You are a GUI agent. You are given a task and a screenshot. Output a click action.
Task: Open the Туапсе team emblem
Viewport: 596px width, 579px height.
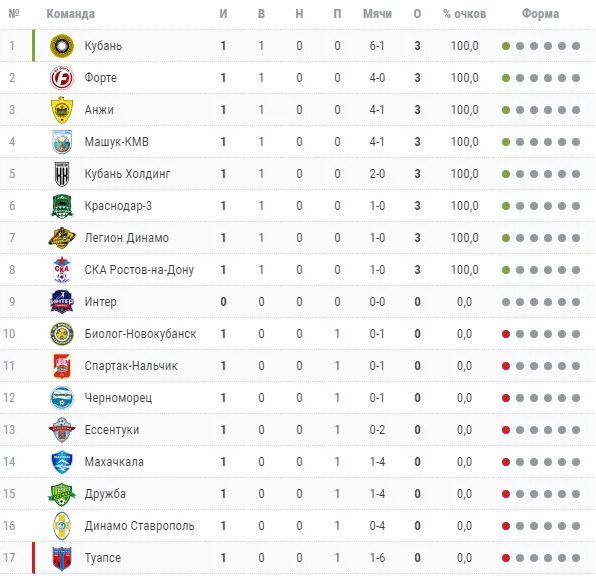point(62,558)
